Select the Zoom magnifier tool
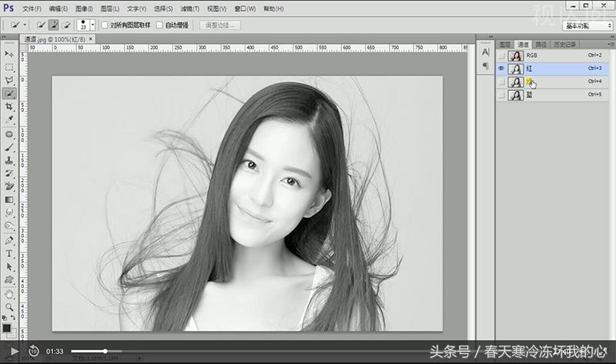Screen dimensions: 616x364 click(9, 306)
